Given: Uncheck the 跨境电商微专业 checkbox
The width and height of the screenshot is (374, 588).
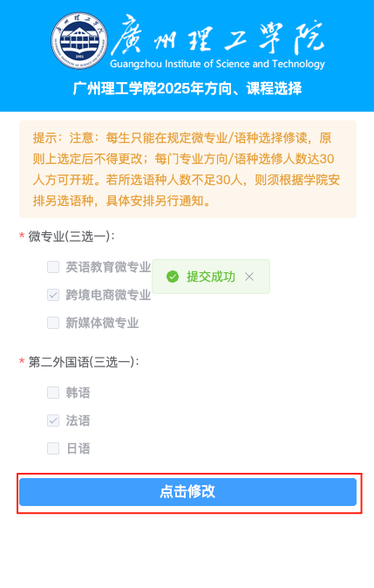Looking at the screenshot, I should 53,295.
